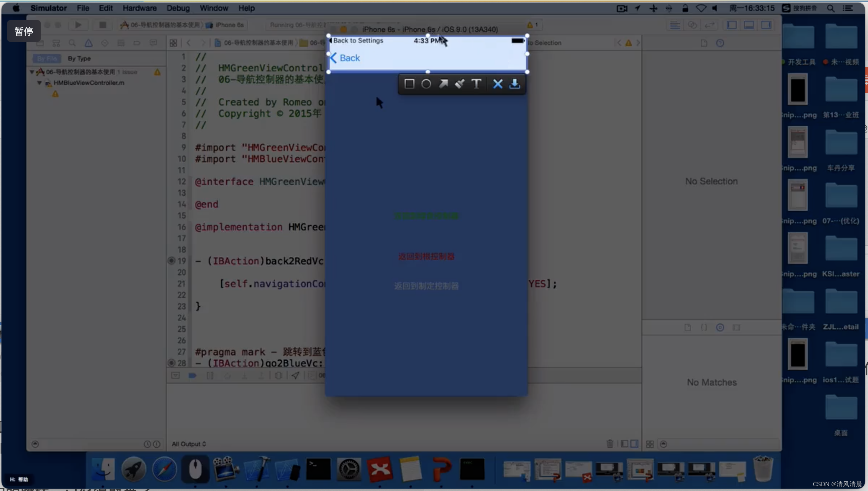Click the top-center selection resize handle

[428, 36]
